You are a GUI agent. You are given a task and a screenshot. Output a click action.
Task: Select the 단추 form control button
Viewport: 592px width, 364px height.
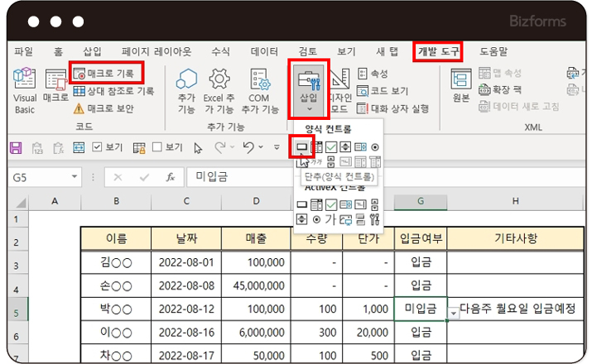(302, 147)
